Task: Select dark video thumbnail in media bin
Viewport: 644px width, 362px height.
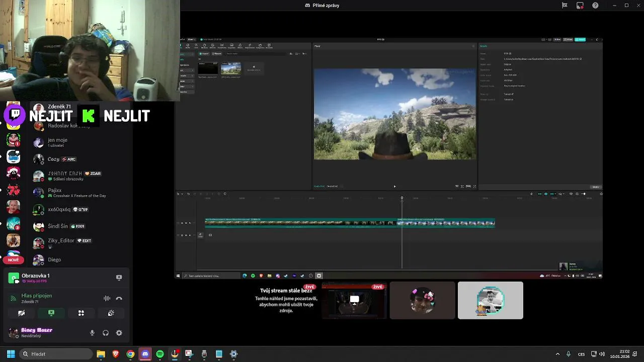Action: [x=208, y=68]
